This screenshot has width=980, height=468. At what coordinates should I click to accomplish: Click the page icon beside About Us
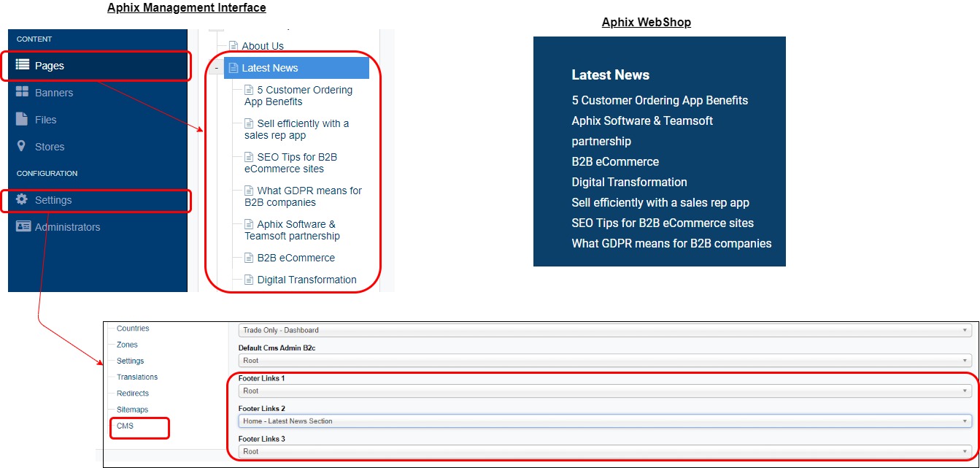tap(234, 46)
